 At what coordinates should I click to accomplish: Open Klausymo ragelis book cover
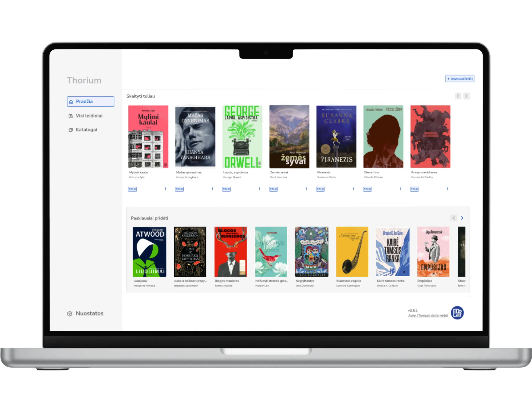click(352, 252)
